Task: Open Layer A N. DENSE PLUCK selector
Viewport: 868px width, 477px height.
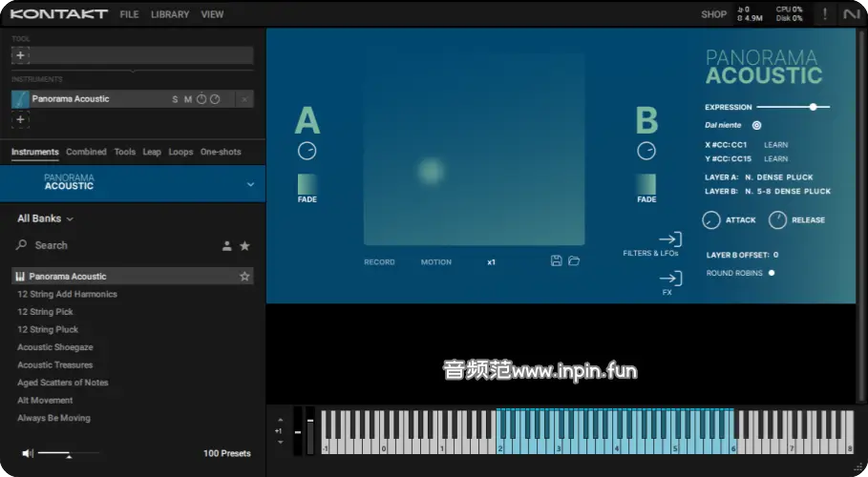Action: [778, 177]
